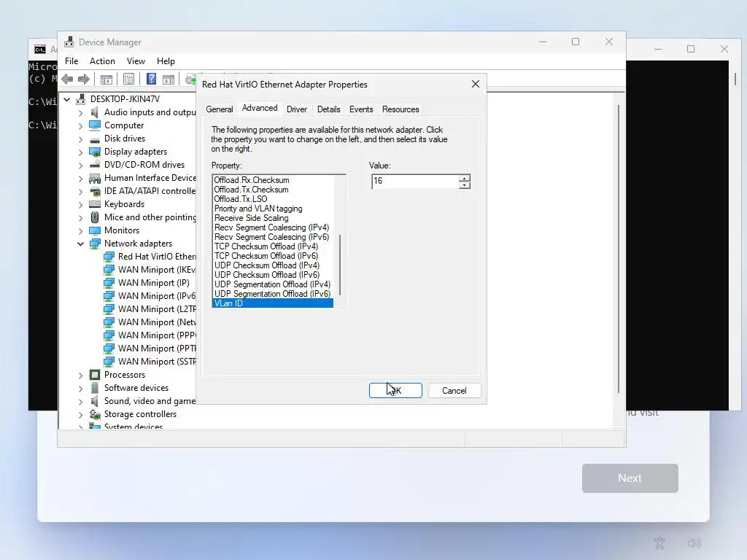The height and width of the screenshot is (560, 747).
Task: Expand the Human Interface Devices category
Action: coord(80,178)
